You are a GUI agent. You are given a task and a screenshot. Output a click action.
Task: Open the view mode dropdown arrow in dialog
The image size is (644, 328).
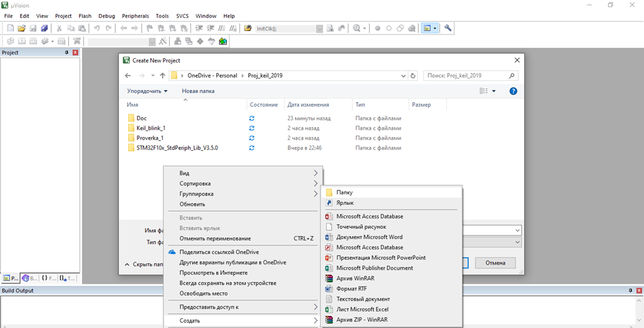pos(494,91)
